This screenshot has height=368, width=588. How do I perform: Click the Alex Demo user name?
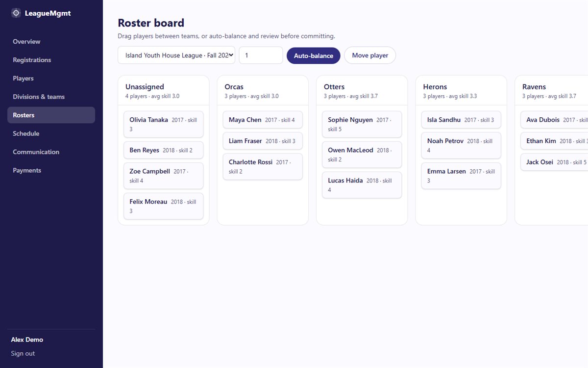click(27, 340)
